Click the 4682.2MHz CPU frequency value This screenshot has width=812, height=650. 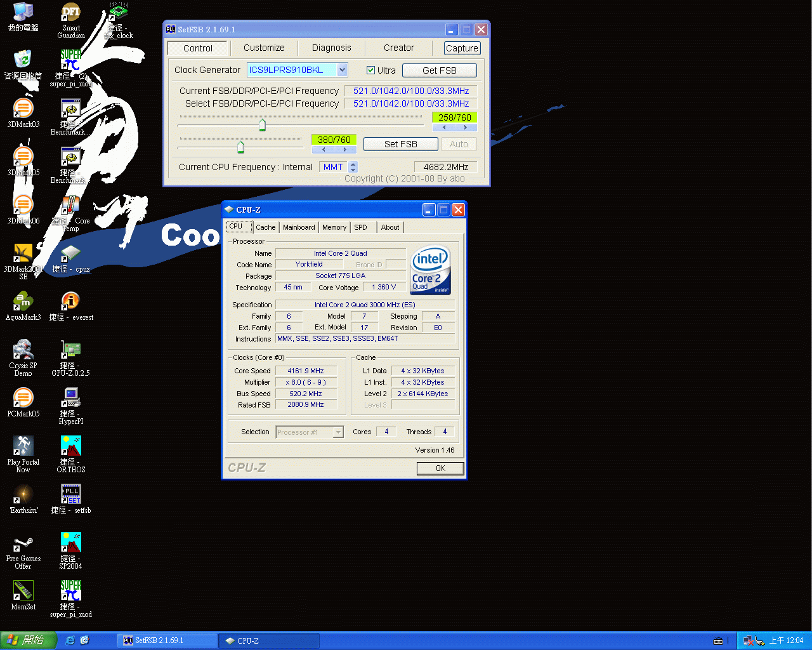445,167
